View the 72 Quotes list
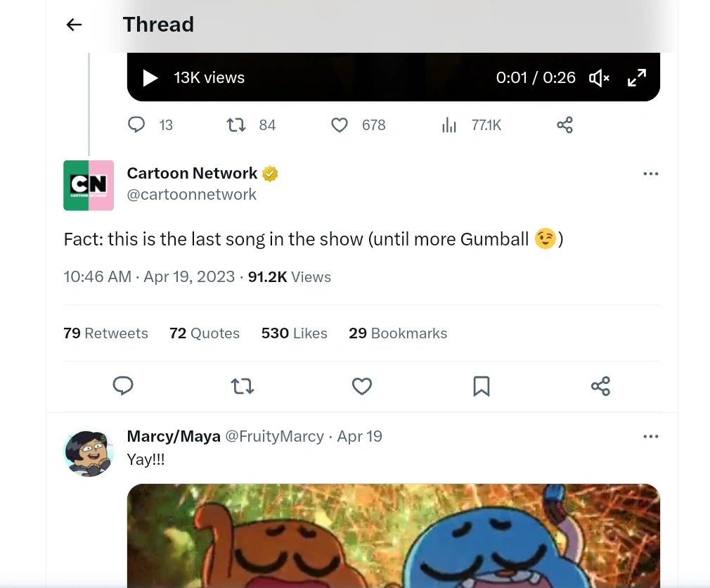The image size is (710, 588). pyautogui.click(x=205, y=333)
